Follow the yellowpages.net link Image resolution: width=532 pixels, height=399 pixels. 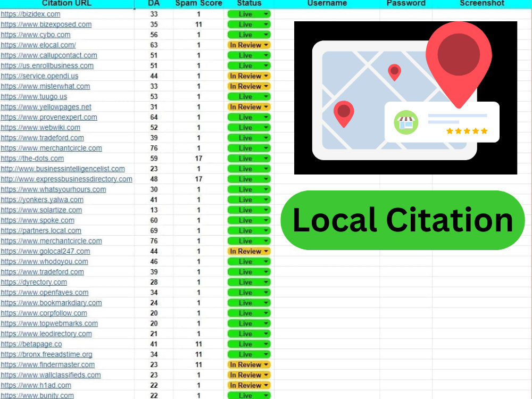[46, 107]
